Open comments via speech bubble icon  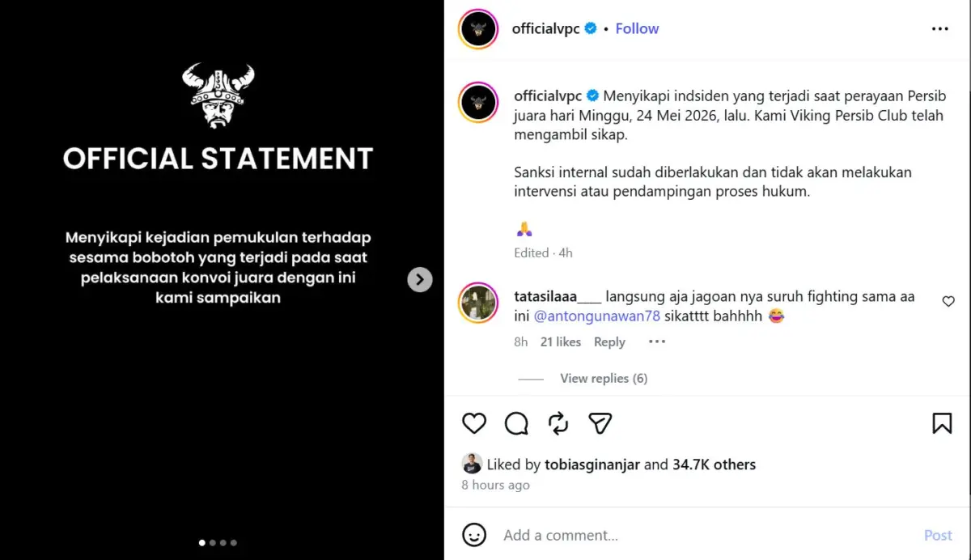click(516, 423)
